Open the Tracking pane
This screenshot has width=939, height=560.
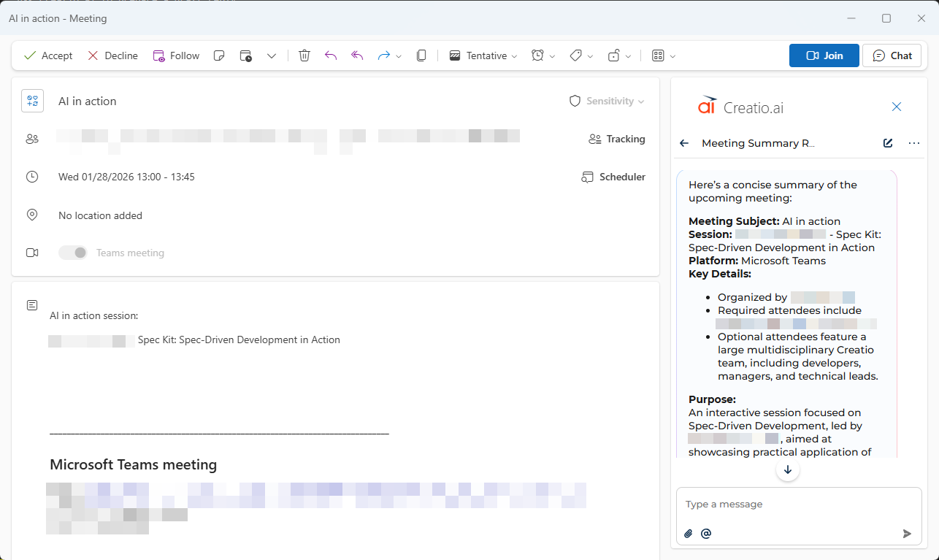617,139
